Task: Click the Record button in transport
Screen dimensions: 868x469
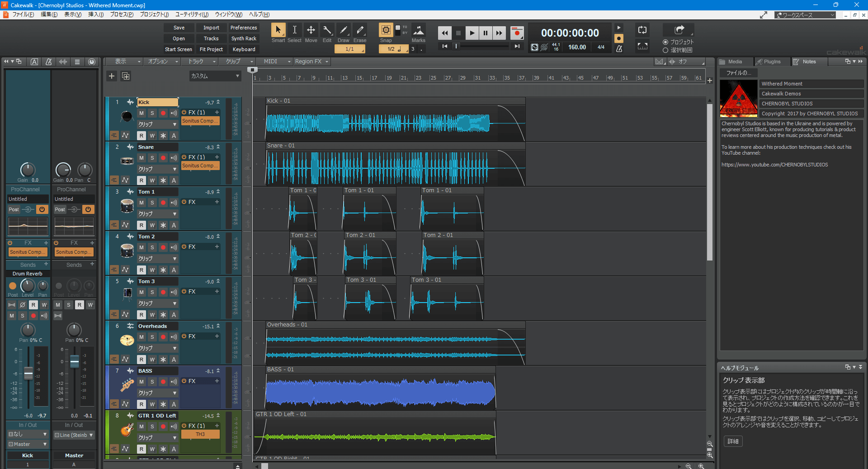Action: click(517, 33)
